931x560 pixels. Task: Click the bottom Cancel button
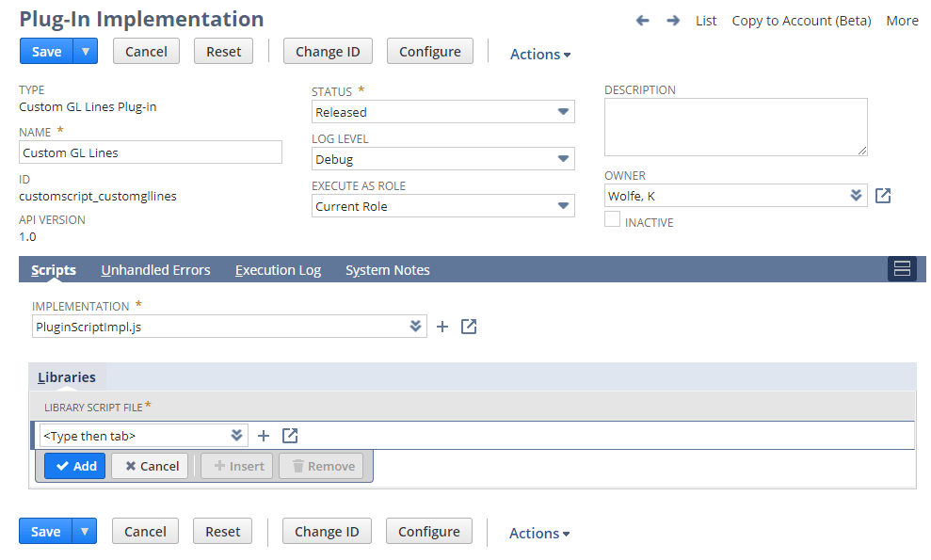click(145, 531)
